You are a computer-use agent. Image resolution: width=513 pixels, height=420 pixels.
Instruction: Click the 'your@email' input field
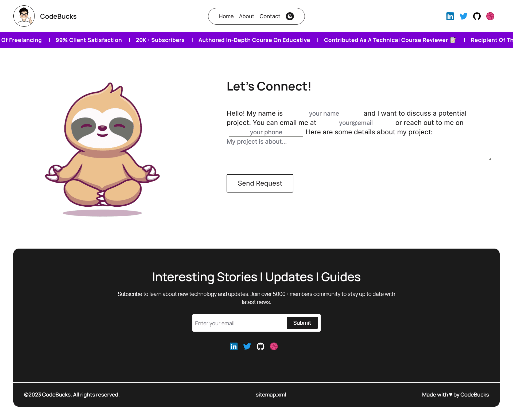[356, 123]
